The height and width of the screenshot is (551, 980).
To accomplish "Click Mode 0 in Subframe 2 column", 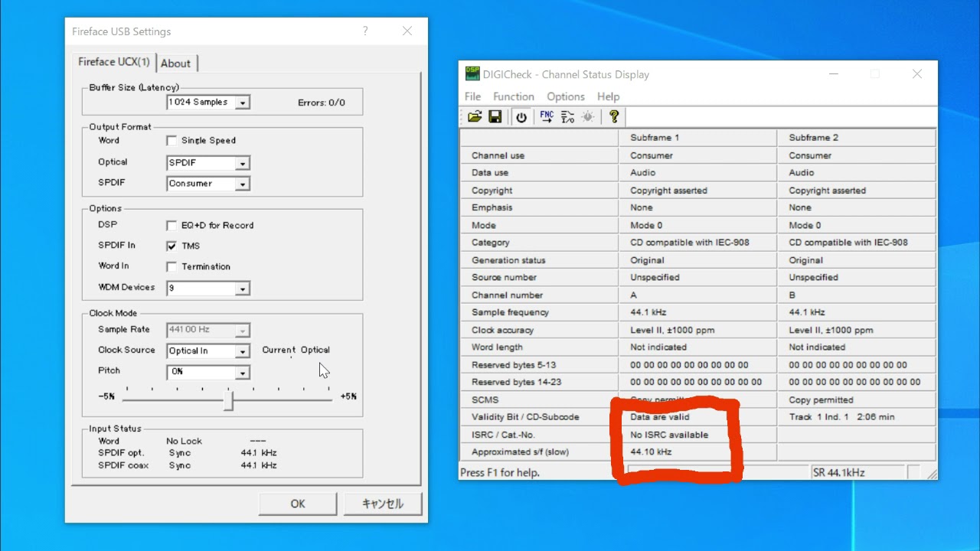I will [x=806, y=226].
